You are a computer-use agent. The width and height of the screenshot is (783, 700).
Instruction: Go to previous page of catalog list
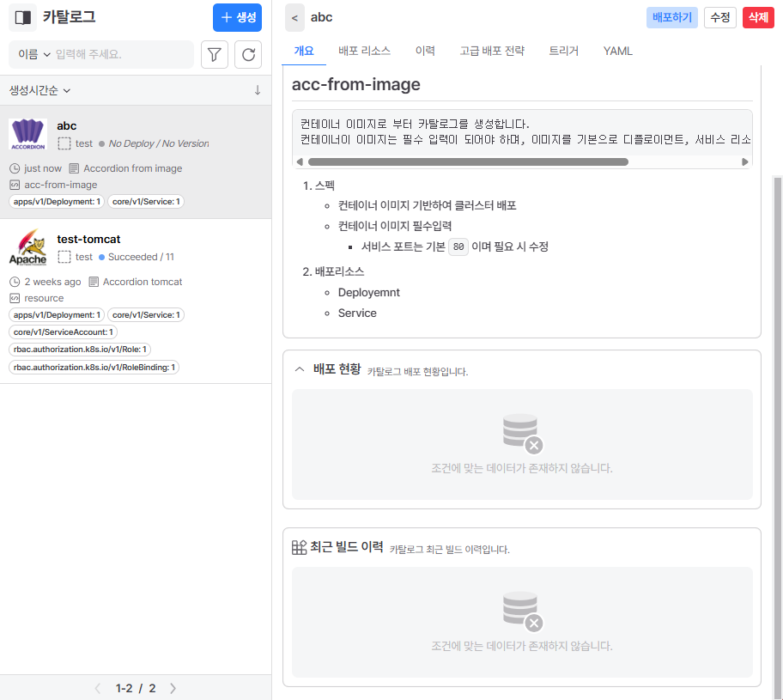point(98,688)
